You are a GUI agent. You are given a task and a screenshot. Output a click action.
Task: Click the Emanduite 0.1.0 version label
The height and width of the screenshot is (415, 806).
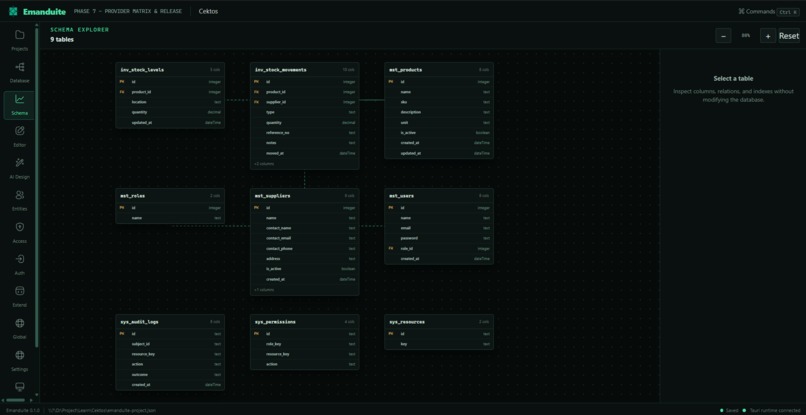pos(24,410)
